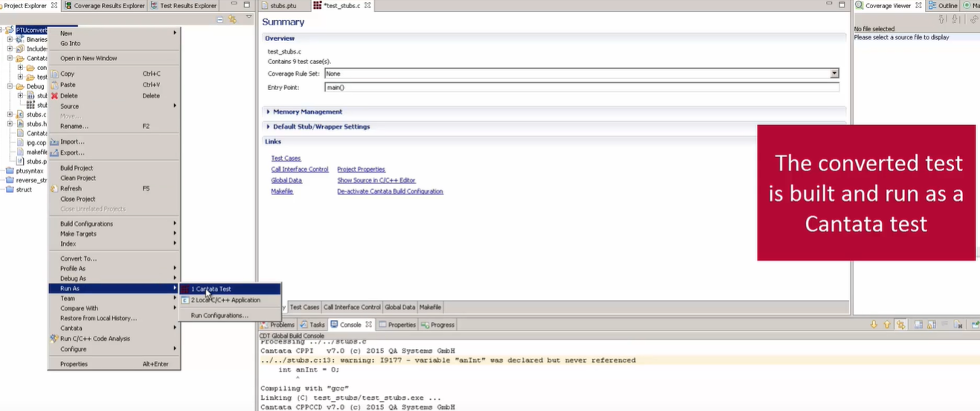The width and height of the screenshot is (980, 411).
Task: Click console down arrow next icon
Action: click(x=874, y=325)
